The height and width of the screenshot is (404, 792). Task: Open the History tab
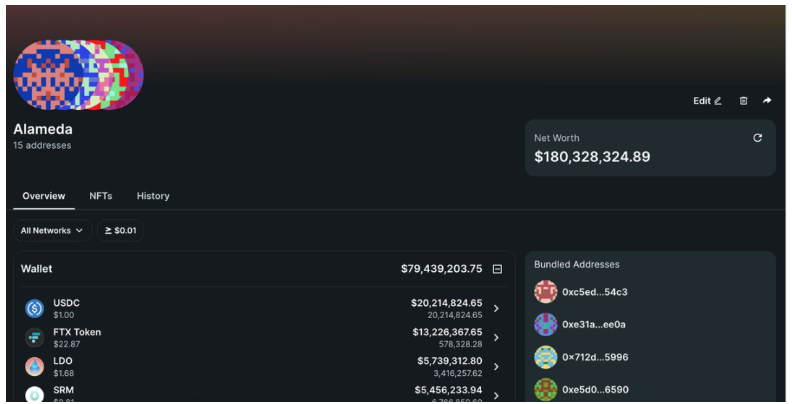pos(153,196)
